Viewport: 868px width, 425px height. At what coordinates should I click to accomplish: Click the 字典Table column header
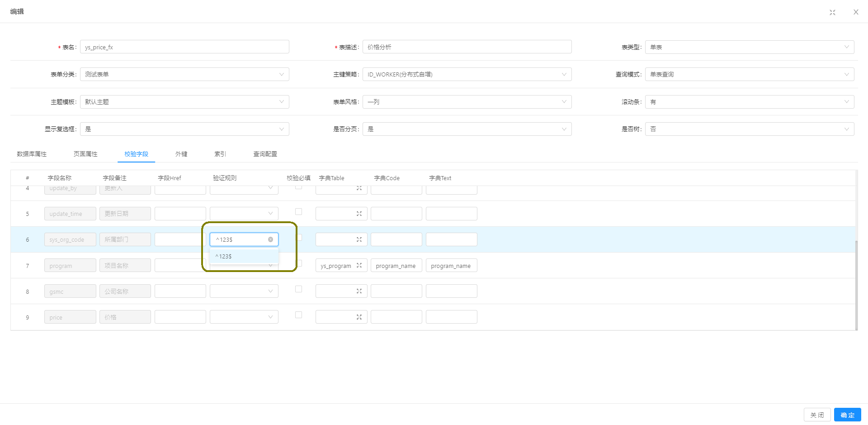click(331, 178)
